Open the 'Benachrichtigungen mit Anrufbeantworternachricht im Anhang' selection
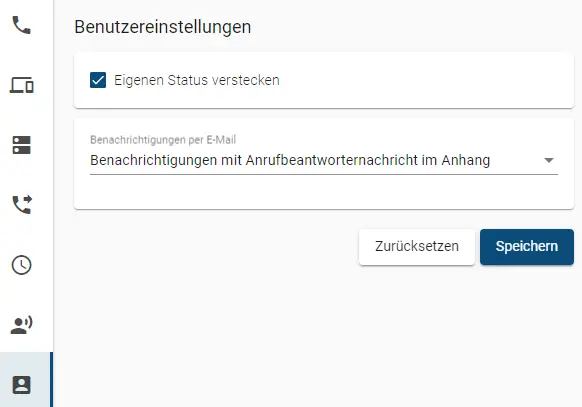Viewport: 582px width, 407px height. [x=324, y=160]
